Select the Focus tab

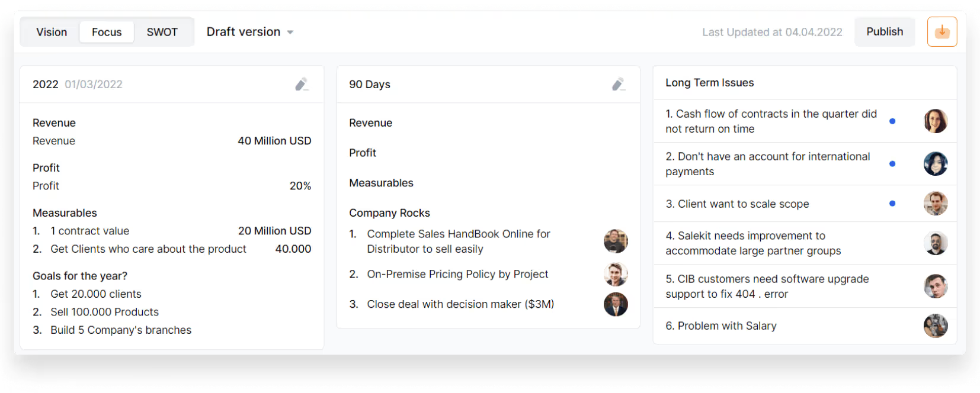pos(107,32)
